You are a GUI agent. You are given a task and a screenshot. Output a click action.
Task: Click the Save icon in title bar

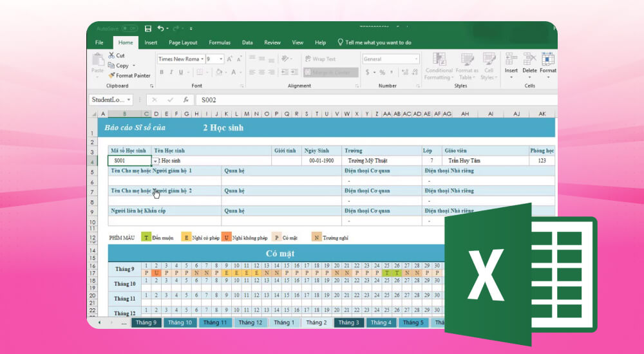pos(148,29)
